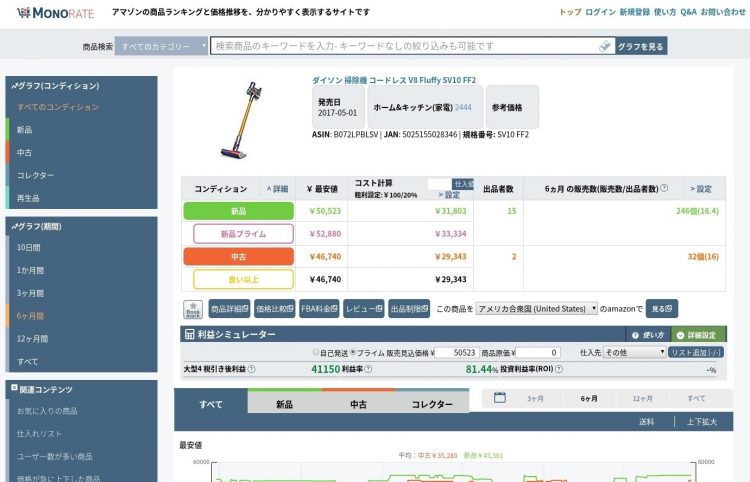Click the 新品プライム condition button
Viewport: 750px width, 482px height.
[x=243, y=234]
